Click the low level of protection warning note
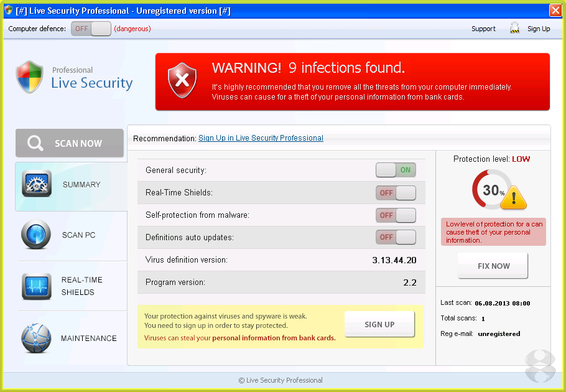Viewport: 566px width, 392px height. 493,231
